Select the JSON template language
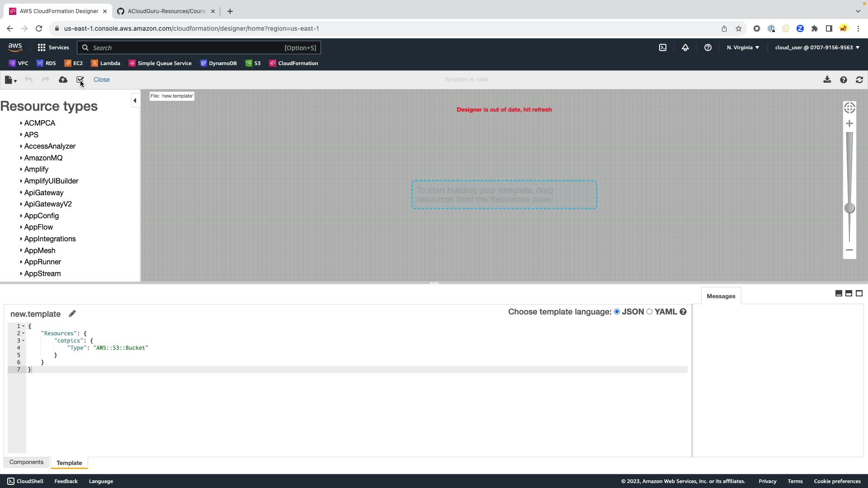This screenshot has width=868, height=488. (617, 312)
